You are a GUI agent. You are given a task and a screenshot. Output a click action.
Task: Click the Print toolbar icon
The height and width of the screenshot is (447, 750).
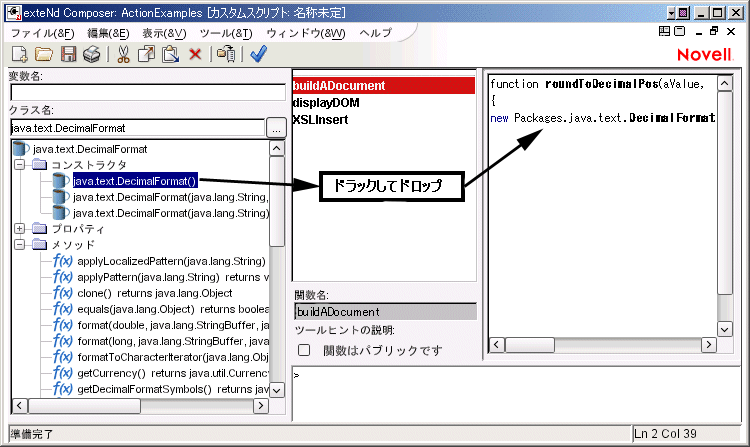91,54
